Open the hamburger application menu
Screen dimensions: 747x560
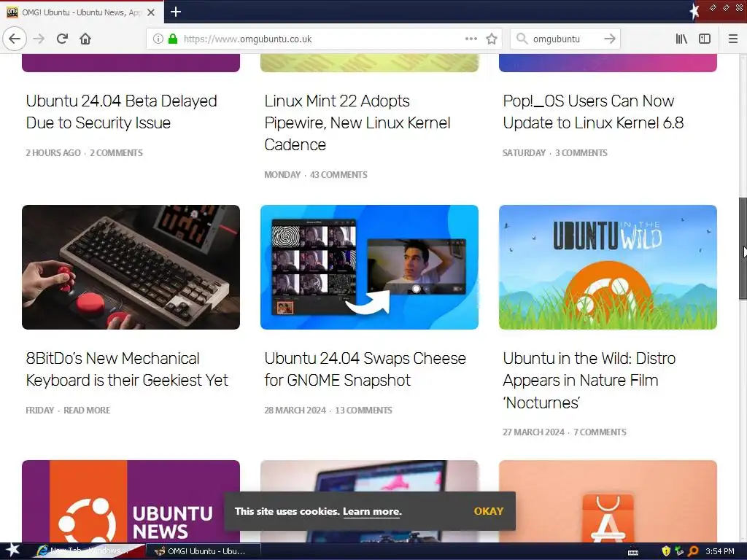coord(733,39)
